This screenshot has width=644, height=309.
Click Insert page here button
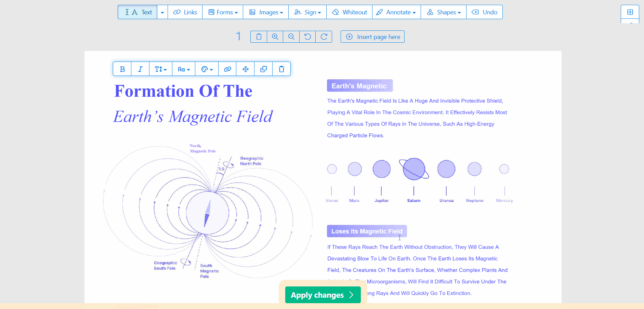(372, 37)
